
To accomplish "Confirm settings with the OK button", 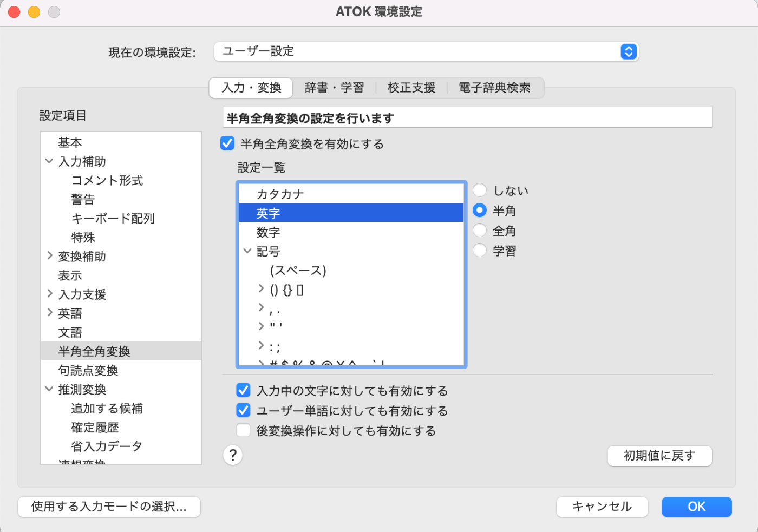I will coord(697,507).
